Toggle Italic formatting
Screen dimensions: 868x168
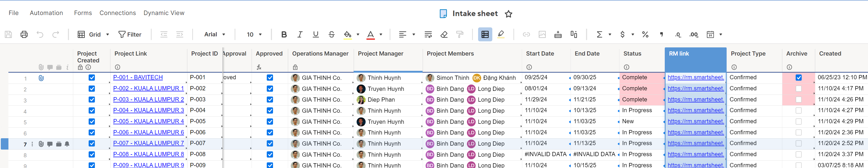click(x=300, y=34)
